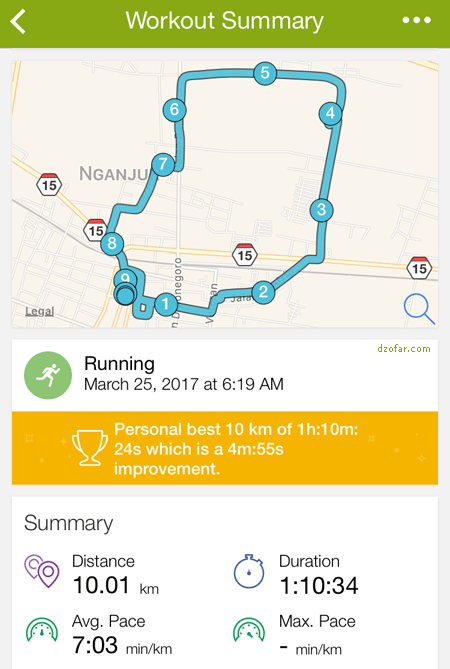Tap the Workout Summary title
This screenshot has height=669, width=450.
(224, 21)
